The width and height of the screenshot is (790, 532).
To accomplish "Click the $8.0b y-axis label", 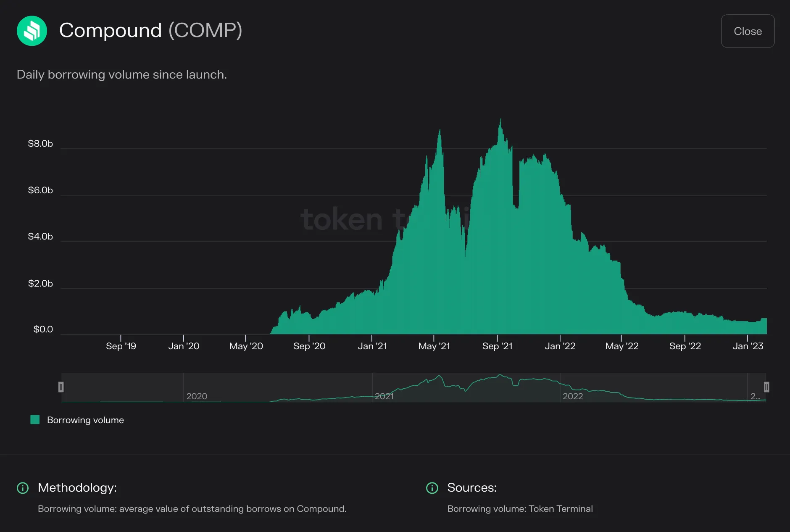I will [x=40, y=144].
